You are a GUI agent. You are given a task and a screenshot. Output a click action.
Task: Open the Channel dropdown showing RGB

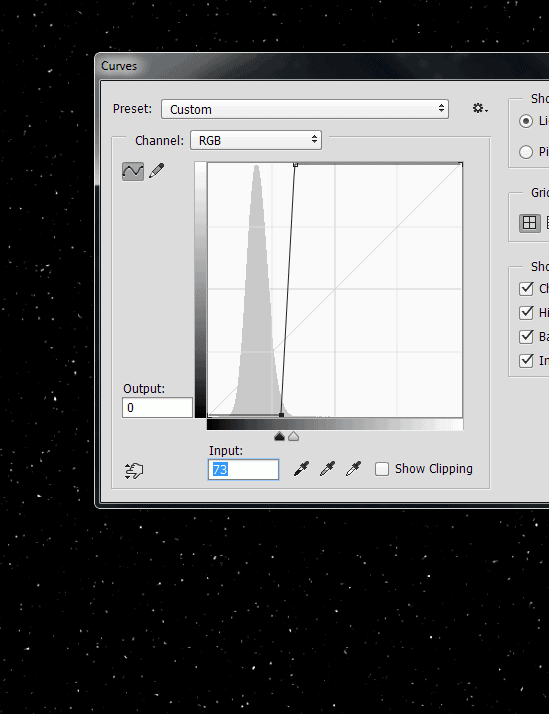pos(256,140)
